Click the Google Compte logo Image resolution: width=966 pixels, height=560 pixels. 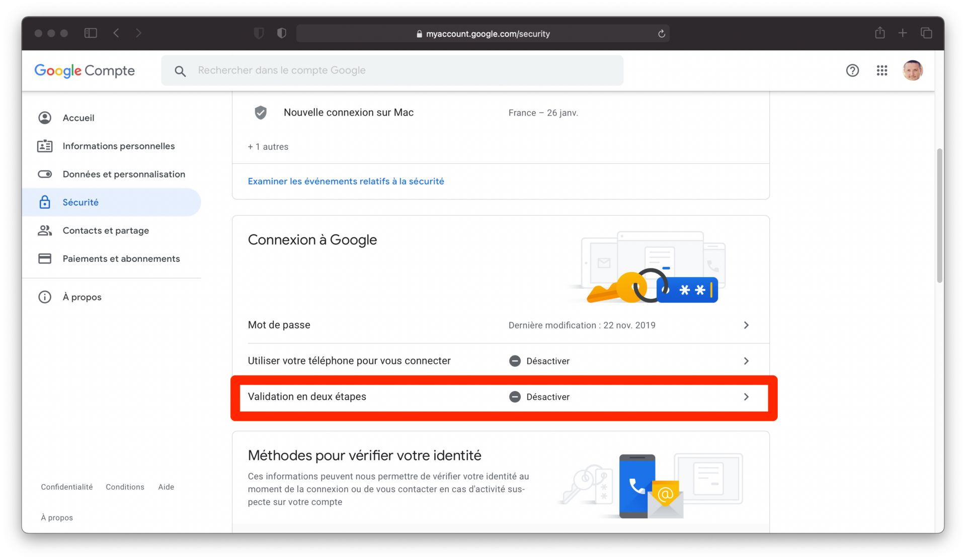[x=85, y=70]
